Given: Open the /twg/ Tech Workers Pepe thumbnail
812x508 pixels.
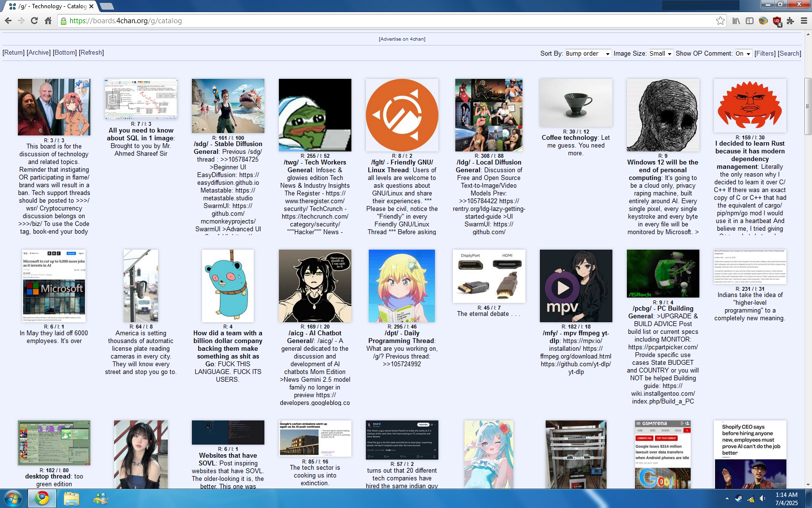Looking at the screenshot, I should coord(315,115).
